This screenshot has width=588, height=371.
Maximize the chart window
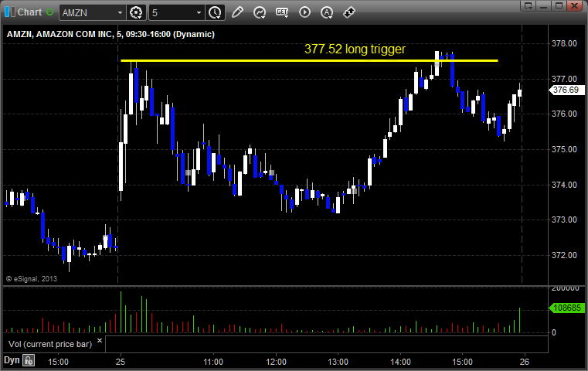[559, 5]
